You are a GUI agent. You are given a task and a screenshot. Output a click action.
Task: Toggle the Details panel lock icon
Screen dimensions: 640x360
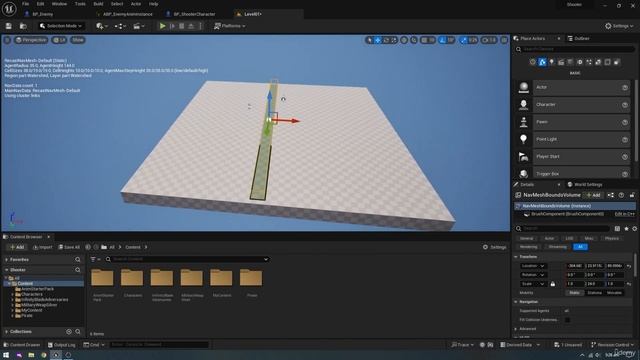click(632, 195)
